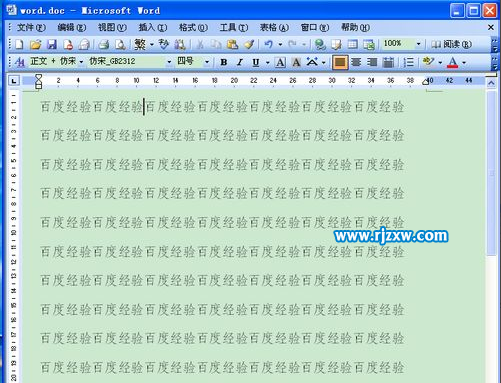The image size is (501, 383).
Task: Toggle italic formatting
Action: (x=240, y=62)
